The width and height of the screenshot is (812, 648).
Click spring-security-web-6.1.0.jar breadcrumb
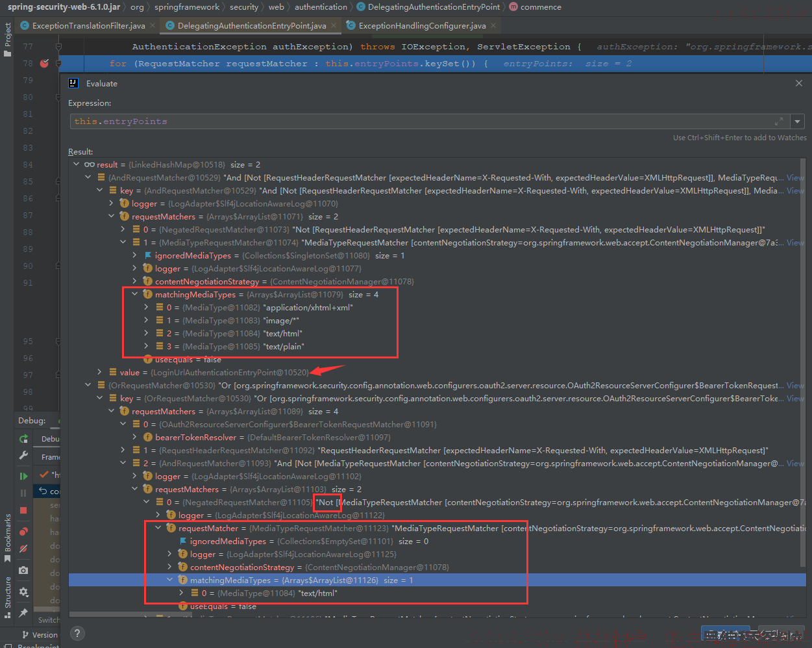pyautogui.click(x=64, y=7)
